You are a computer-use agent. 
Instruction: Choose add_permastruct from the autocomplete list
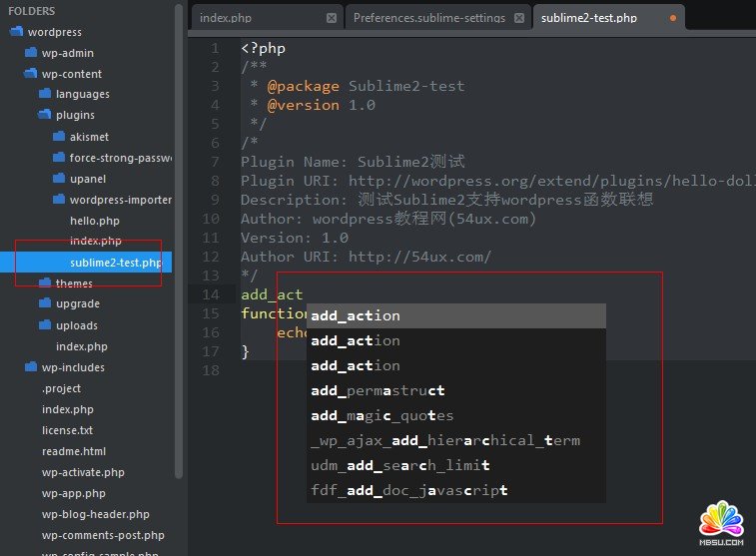pyautogui.click(x=378, y=390)
